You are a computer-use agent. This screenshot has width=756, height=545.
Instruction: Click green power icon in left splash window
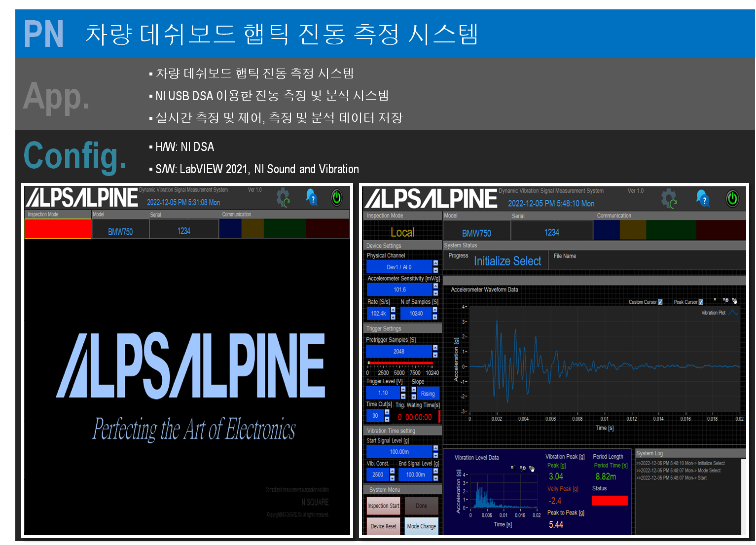click(x=337, y=197)
